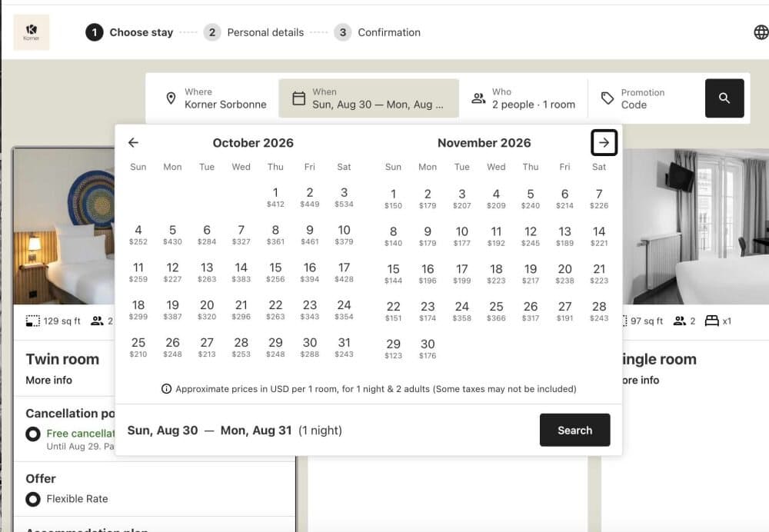Select November 25 priced $366
The width and height of the screenshot is (769, 532).
[x=496, y=311]
